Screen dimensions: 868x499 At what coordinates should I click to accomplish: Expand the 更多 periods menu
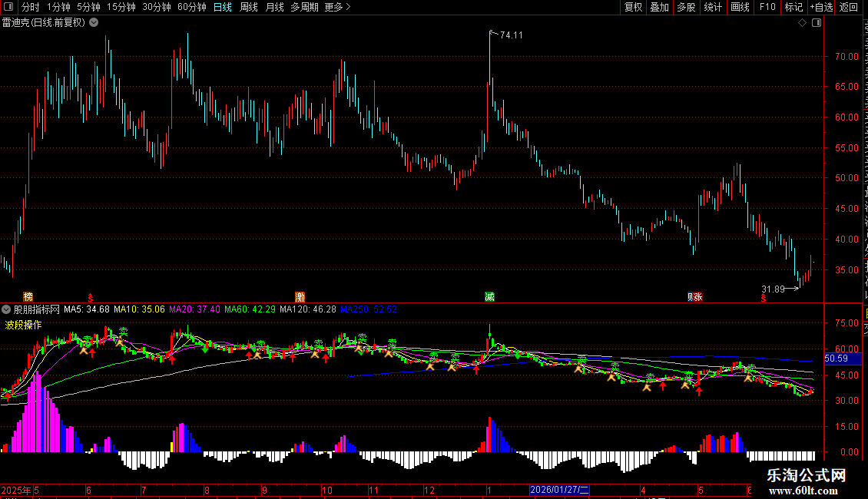tap(337, 7)
